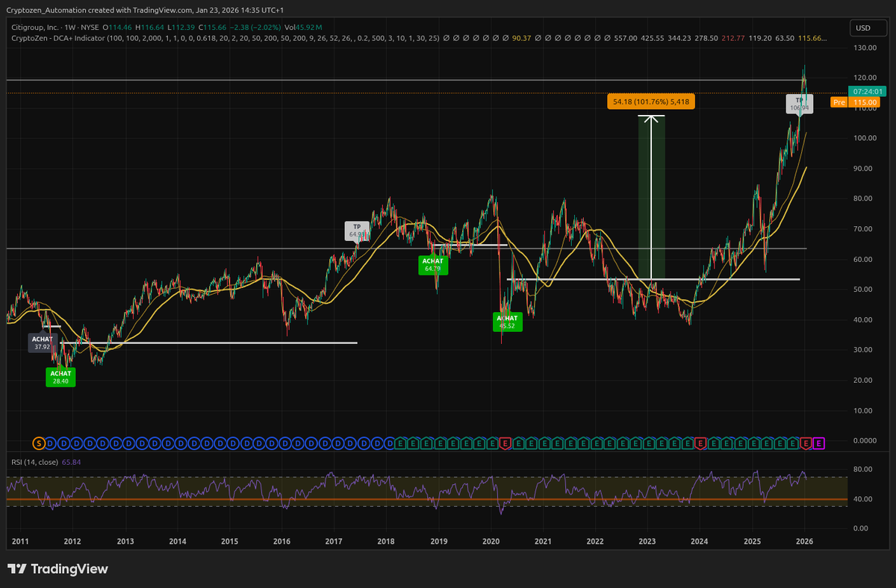The width and height of the screenshot is (896, 588).
Task: Click the RSI 40.00 scale label
Action: 865,499
